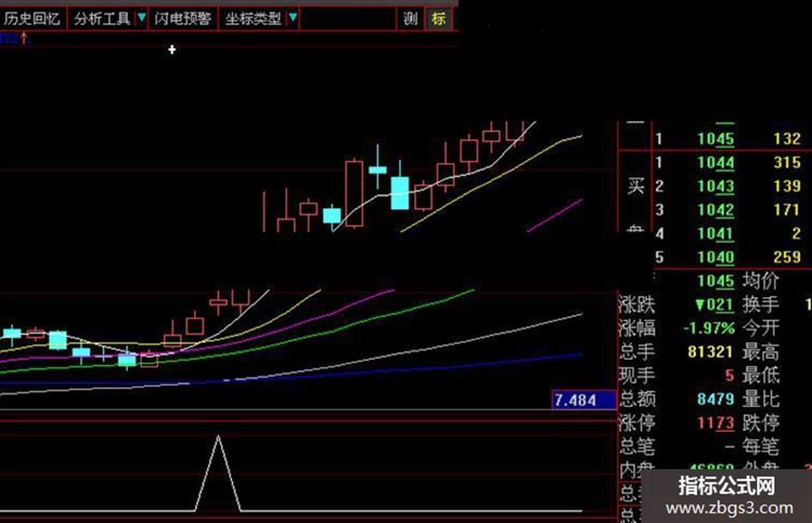Click the 最低 label
Screen dimensions: 812x523
[x=760, y=375]
